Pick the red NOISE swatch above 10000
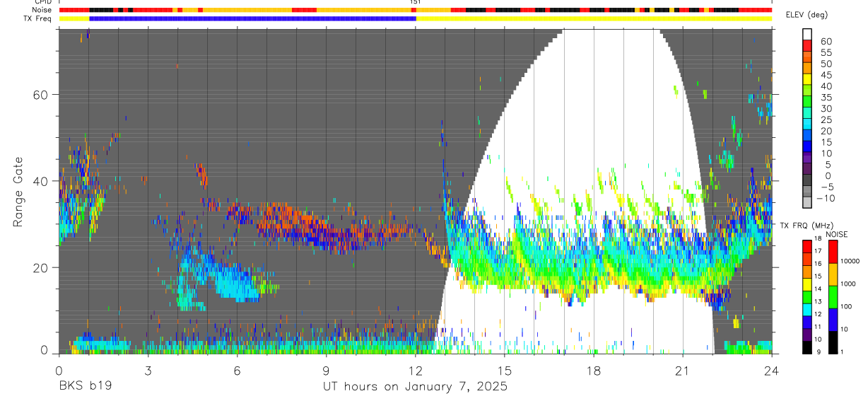 click(833, 251)
